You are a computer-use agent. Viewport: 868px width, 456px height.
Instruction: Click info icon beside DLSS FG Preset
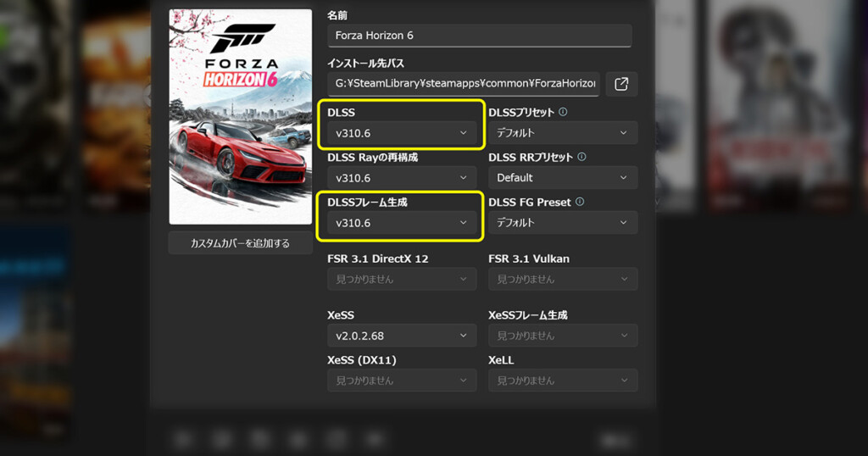580,202
